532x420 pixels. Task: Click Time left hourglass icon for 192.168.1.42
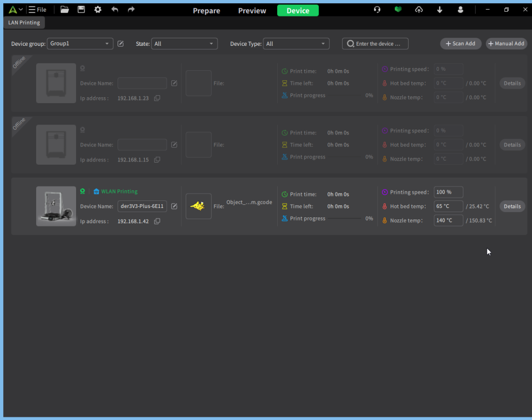point(285,206)
